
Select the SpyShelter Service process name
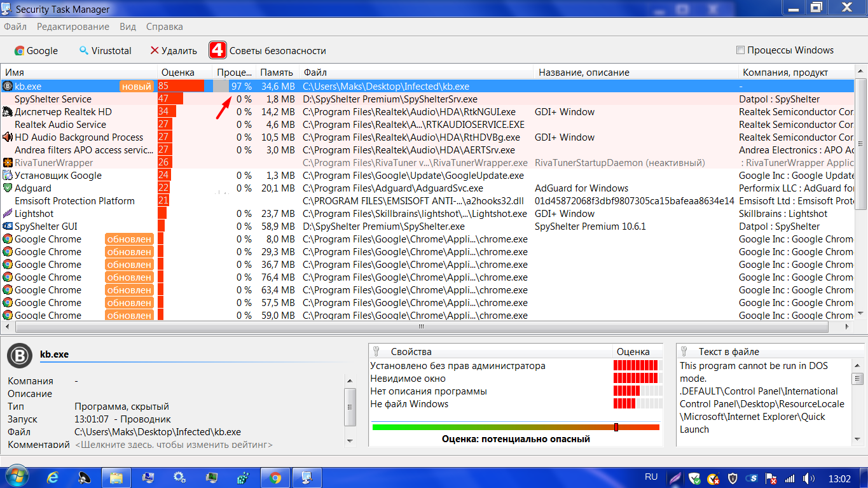tap(53, 99)
